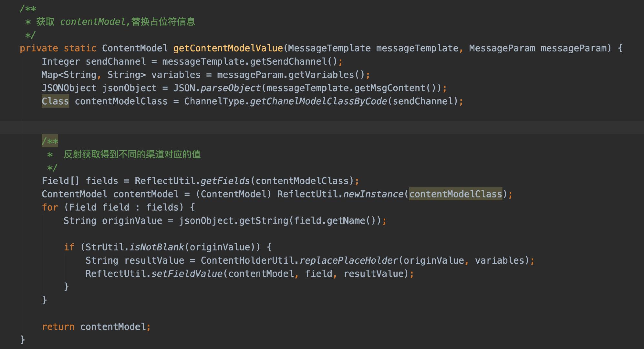Click highlighted contentModelClass argument inside newInstance
The image size is (644, 349).
pyautogui.click(x=455, y=194)
